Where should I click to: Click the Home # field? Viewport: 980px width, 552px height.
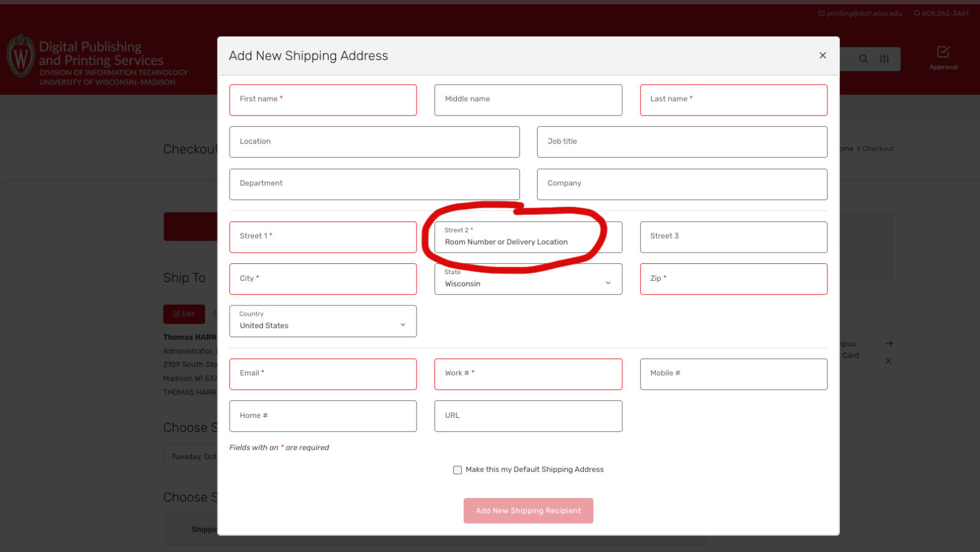[x=323, y=416]
